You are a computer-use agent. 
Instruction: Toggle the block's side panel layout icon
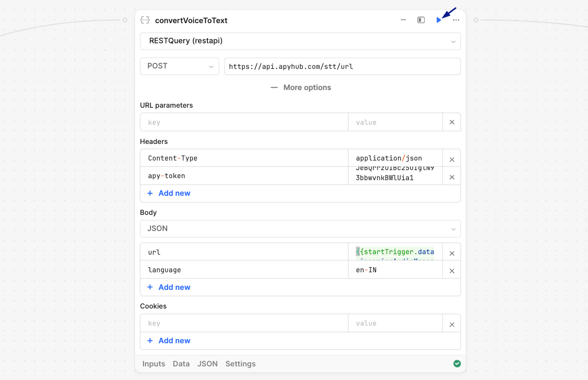point(421,20)
